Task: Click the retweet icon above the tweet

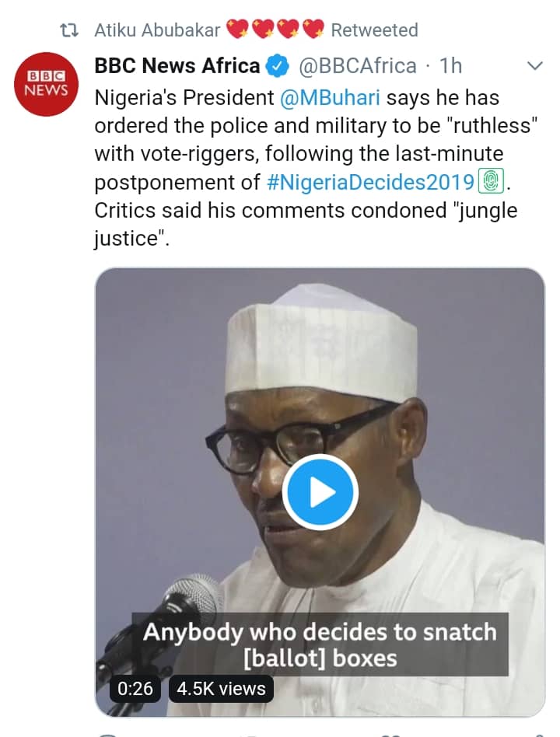Action: click(x=70, y=30)
